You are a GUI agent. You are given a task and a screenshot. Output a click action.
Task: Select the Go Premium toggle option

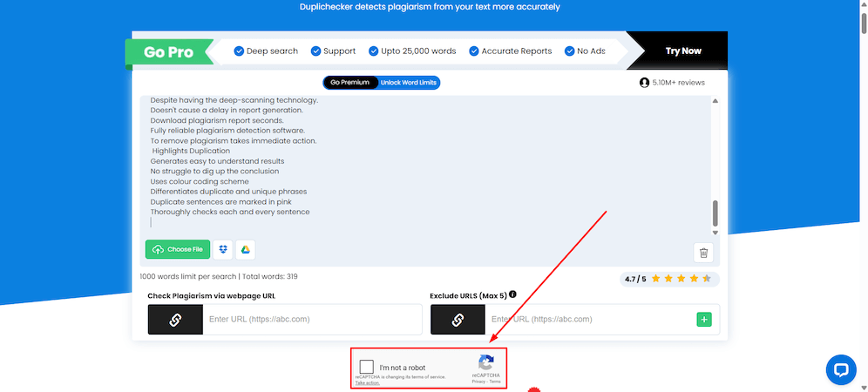tap(350, 83)
